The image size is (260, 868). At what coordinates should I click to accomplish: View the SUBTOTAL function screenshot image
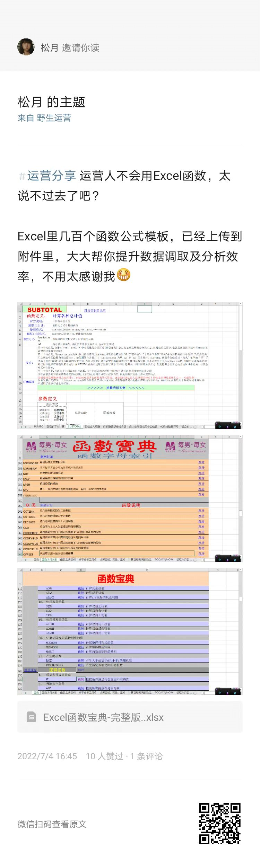130,365
